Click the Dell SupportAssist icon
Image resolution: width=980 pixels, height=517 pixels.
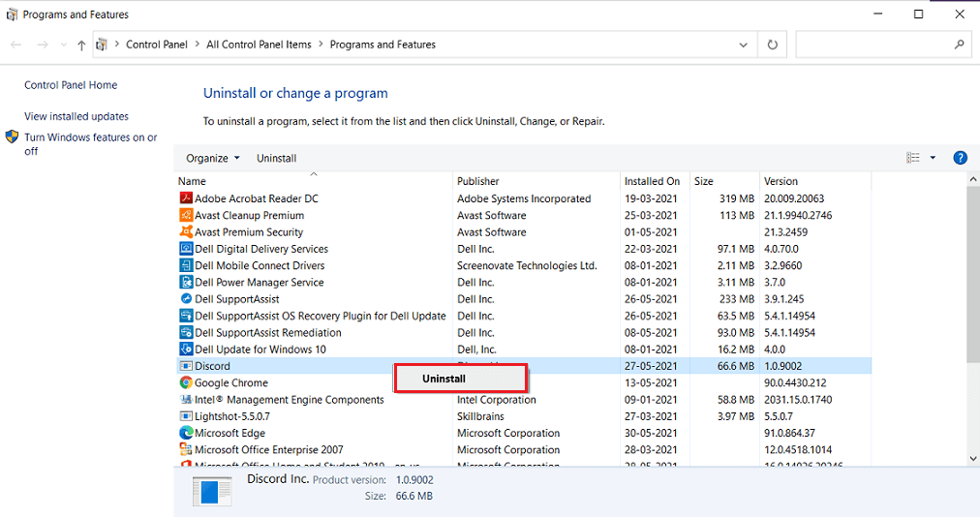coord(186,299)
